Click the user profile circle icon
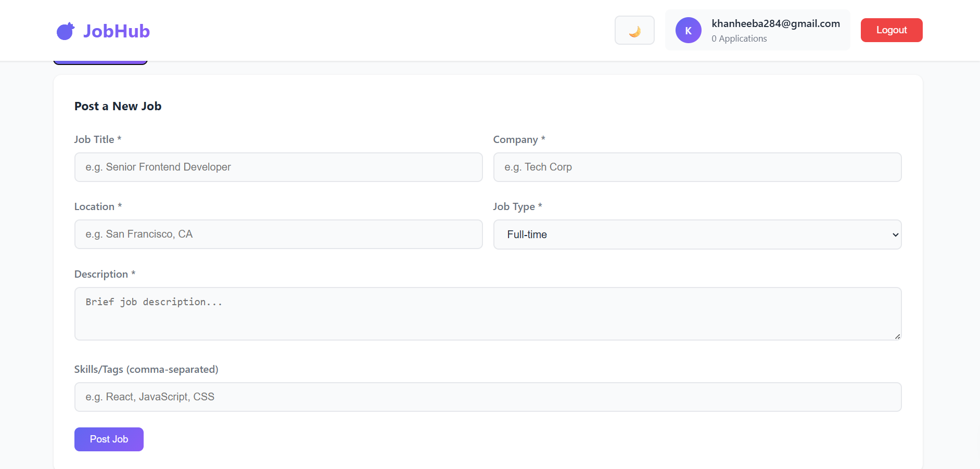The image size is (980, 469). (688, 30)
